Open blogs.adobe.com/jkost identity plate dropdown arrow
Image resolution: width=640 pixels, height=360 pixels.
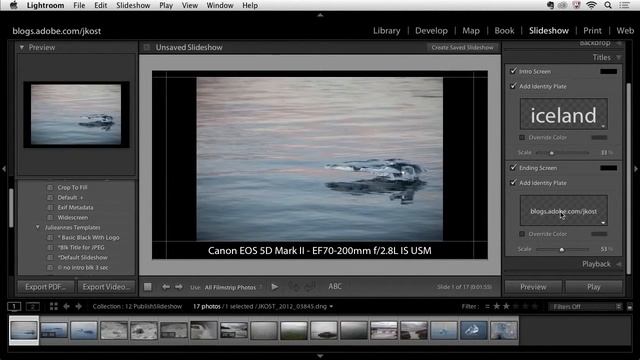tap(603, 223)
